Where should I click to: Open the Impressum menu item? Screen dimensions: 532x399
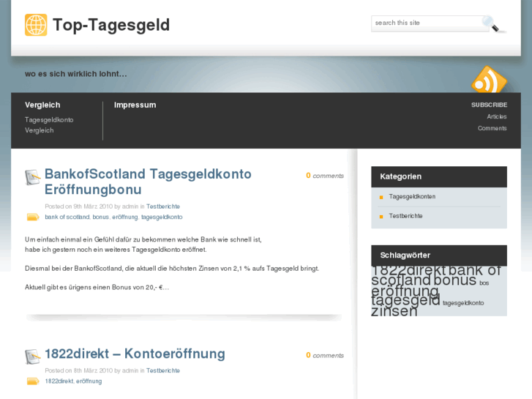(135, 105)
